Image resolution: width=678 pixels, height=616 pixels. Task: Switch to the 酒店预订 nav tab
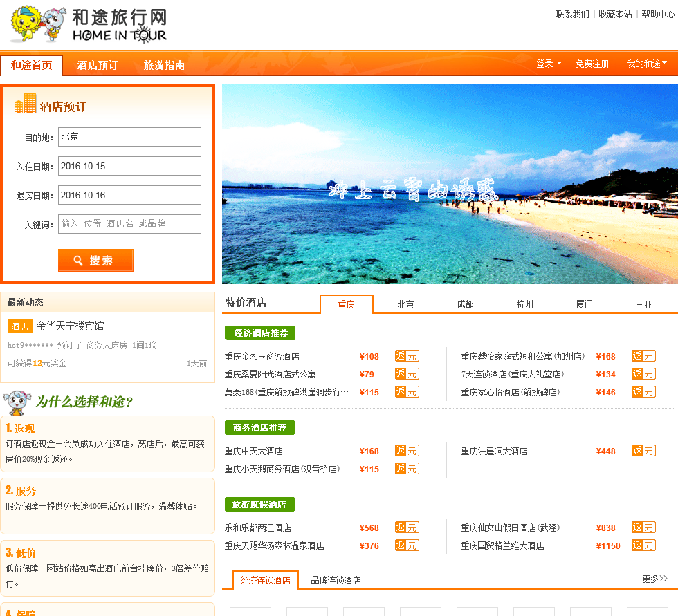coord(98,66)
